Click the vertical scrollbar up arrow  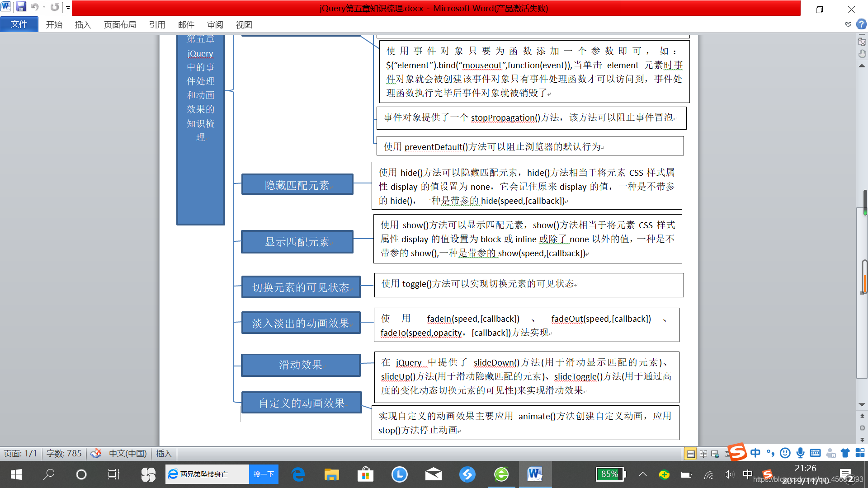click(x=862, y=66)
